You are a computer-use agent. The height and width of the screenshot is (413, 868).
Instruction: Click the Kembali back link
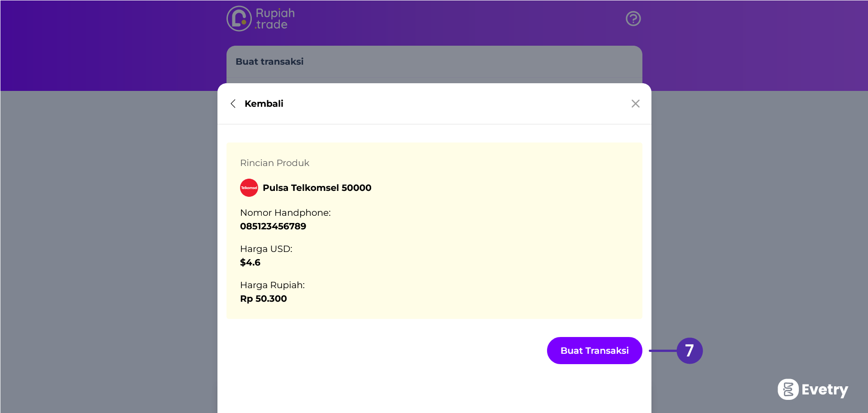click(264, 104)
